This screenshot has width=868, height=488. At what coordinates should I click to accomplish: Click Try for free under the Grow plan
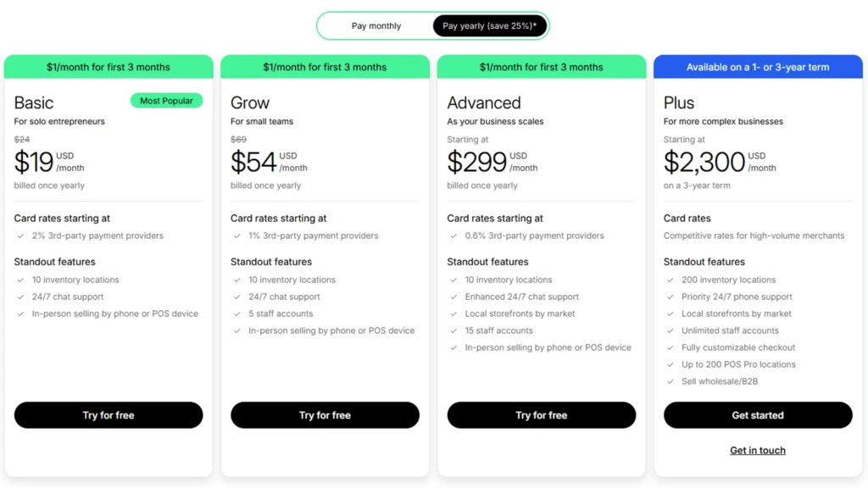[325, 415]
